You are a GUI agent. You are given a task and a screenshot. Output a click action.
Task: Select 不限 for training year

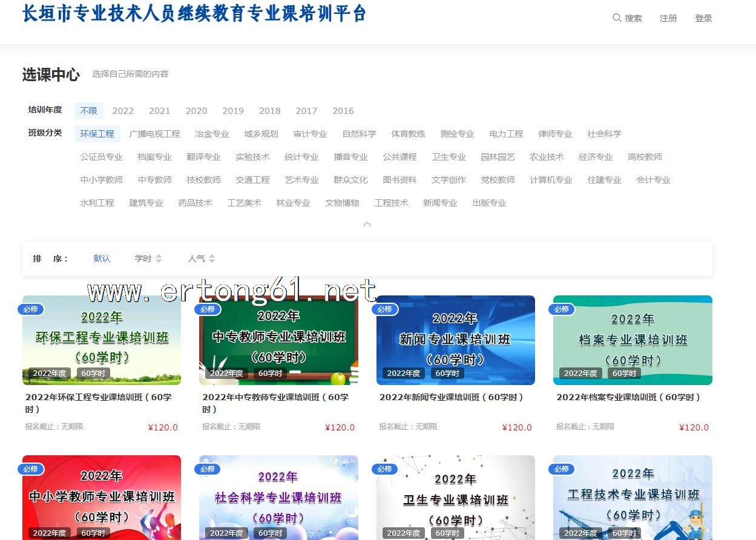88,111
